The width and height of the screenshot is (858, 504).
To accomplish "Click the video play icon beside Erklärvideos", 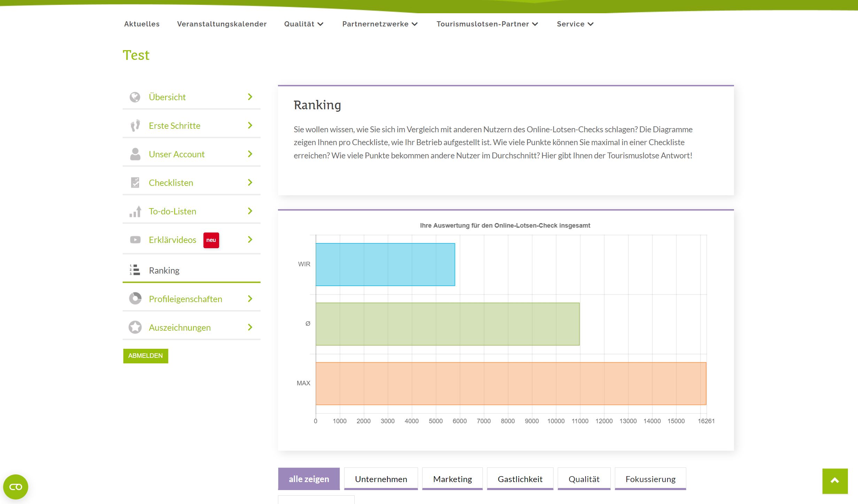I will tap(135, 240).
